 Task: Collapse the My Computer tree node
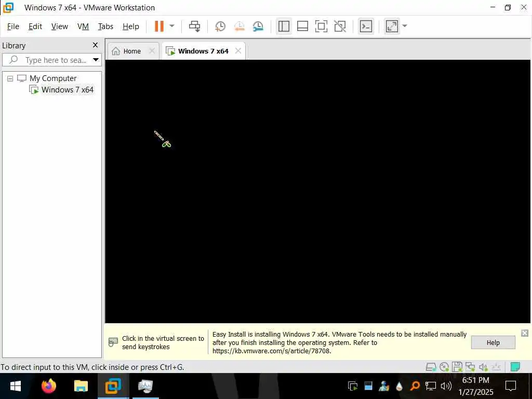pyautogui.click(x=10, y=79)
